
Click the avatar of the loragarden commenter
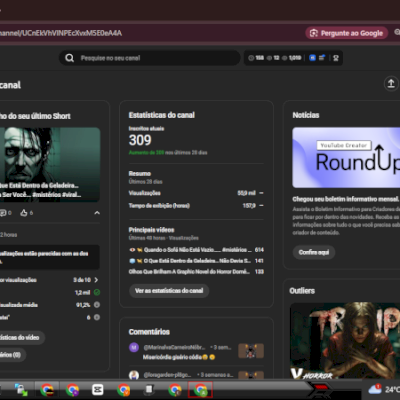(134, 375)
